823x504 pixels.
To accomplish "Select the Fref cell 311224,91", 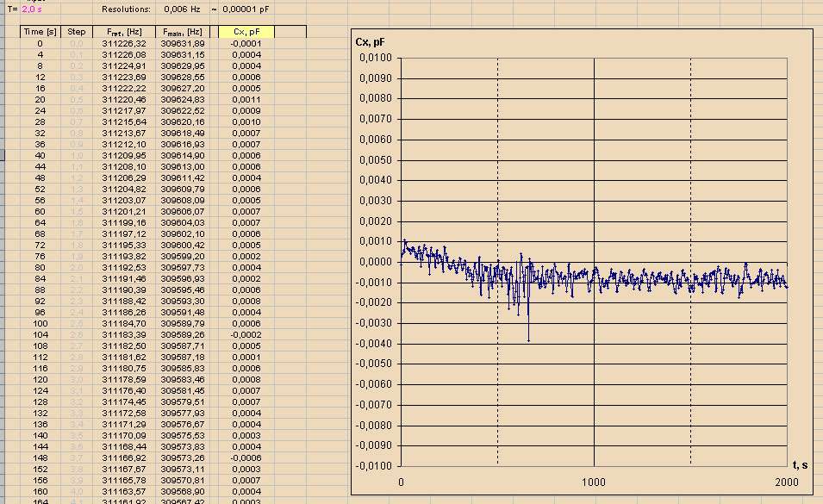I will point(124,66).
